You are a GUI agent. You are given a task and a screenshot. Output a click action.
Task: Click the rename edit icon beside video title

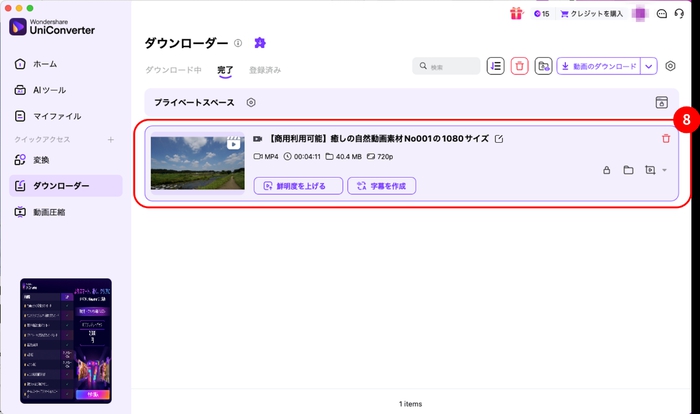pyautogui.click(x=499, y=139)
